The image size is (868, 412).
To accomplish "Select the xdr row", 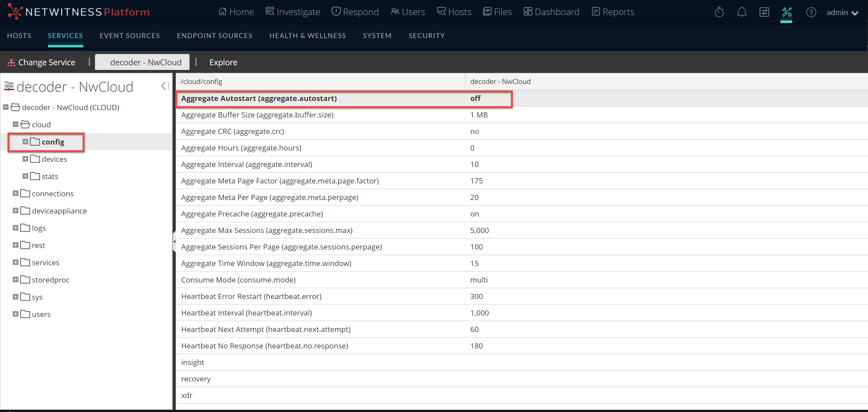I will click(x=522, y=395).
